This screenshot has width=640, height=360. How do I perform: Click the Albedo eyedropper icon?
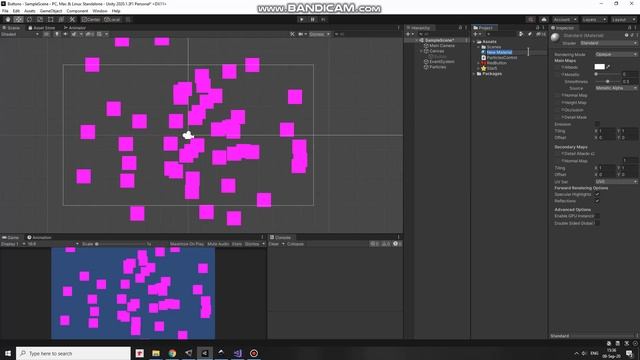tap(609, 67)
